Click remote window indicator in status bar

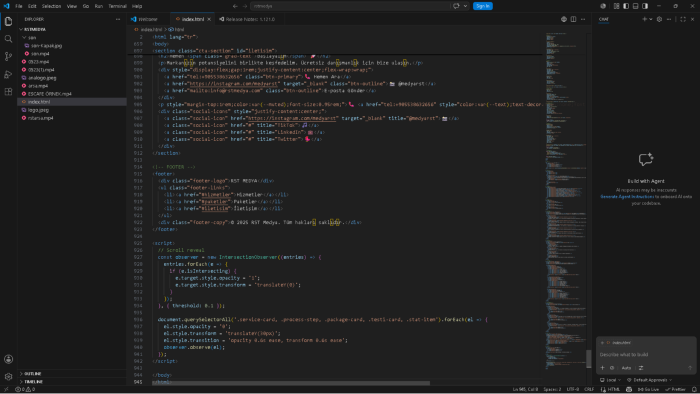click(x=6, y=389)
